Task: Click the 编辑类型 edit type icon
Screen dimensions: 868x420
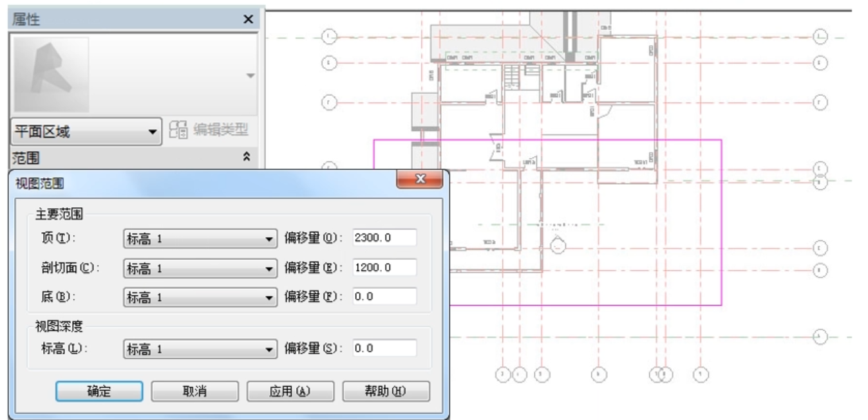Action: pos(178,132)
